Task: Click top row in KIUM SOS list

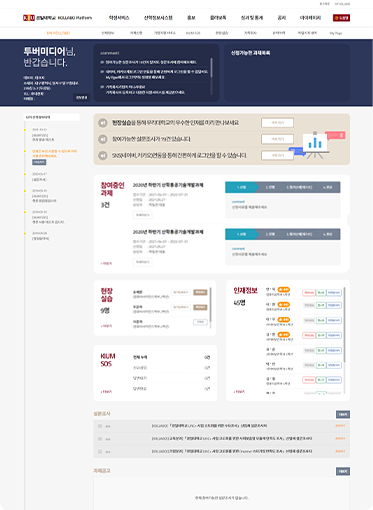Action: click(x=171, y=357)
